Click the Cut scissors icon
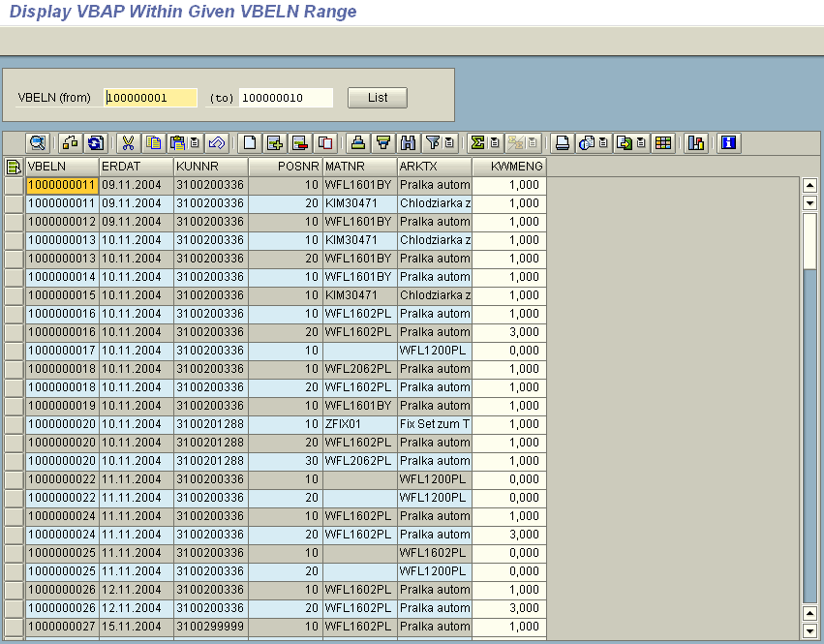The height and width of the screenshot is (644, 824). pos(128,143)
